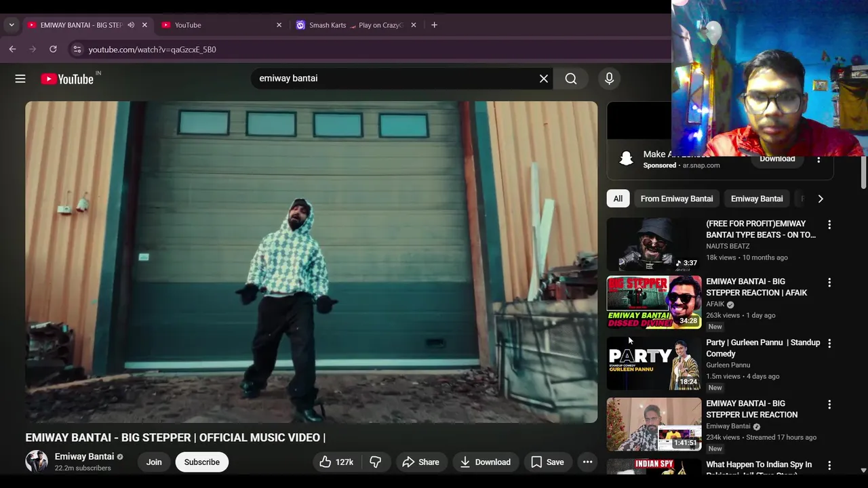Click the main video player

[311, 262]
